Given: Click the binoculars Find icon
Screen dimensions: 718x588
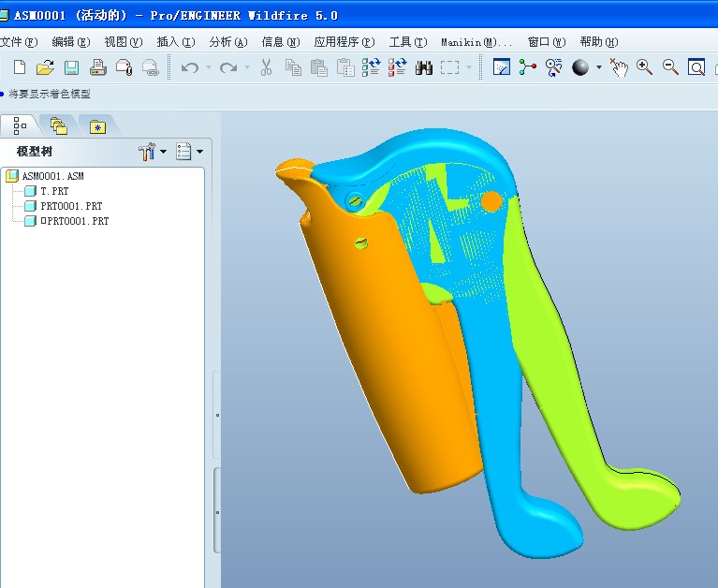Looking at the screenshot, I should tap(423, 67).
